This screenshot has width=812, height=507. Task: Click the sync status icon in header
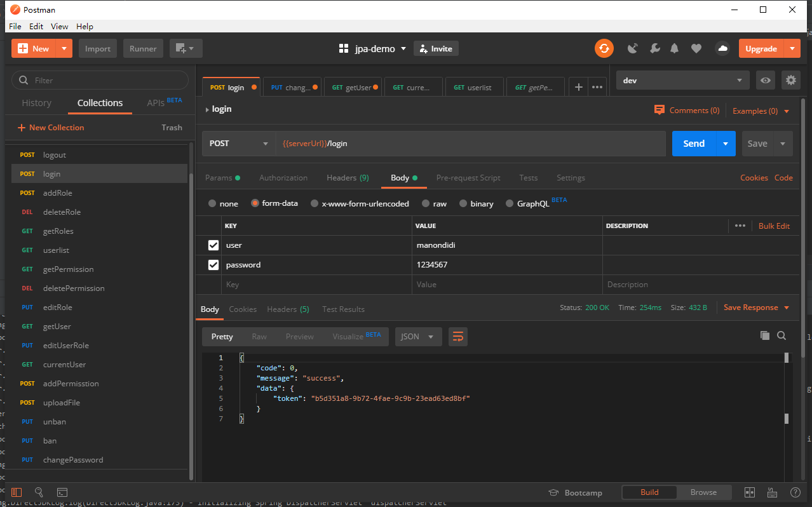(604, 48)
